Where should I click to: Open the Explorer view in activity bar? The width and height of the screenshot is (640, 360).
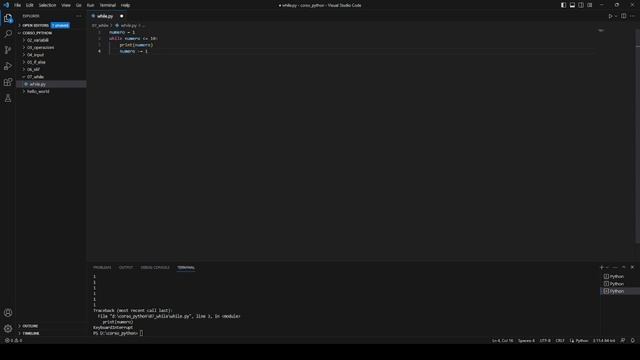[8, 18]
